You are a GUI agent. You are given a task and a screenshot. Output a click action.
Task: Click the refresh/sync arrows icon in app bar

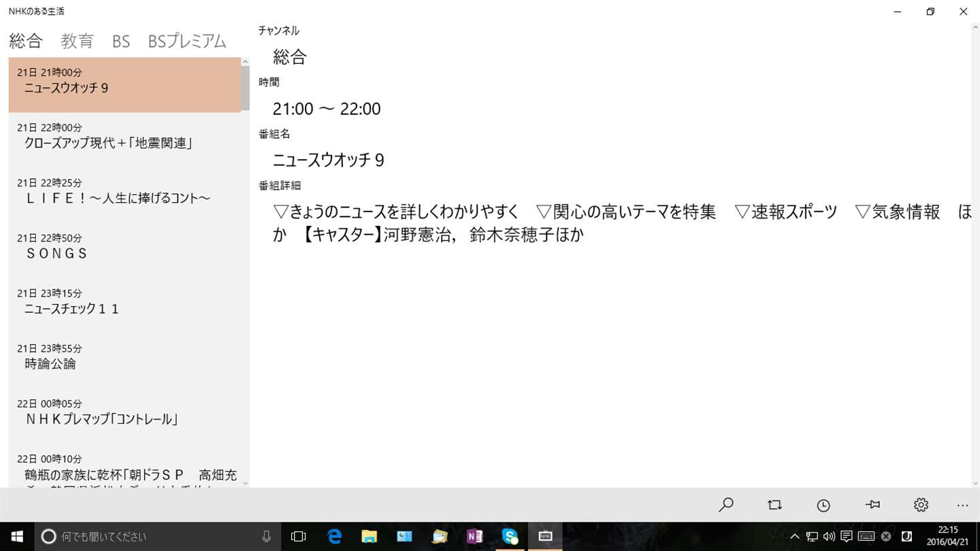(x=774, y=505)
